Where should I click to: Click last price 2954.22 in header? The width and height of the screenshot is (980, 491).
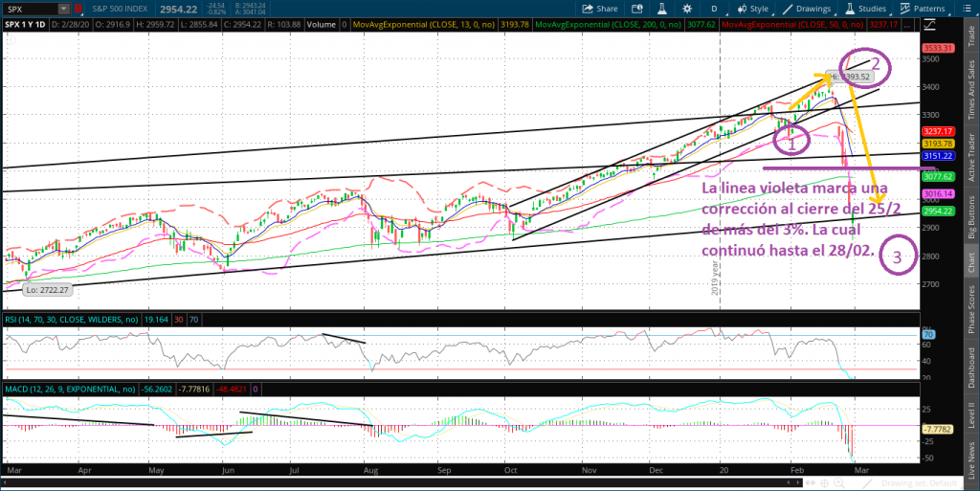pos(179,9)
